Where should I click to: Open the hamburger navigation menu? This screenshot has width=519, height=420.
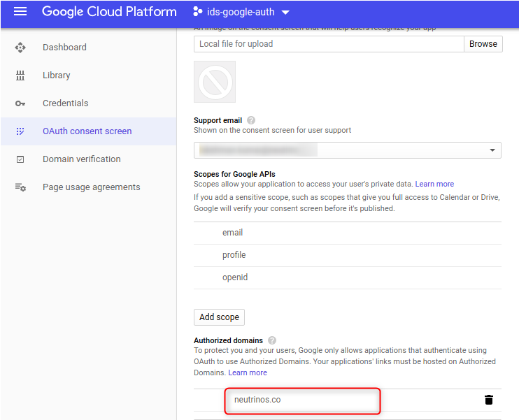pos(20,12)
